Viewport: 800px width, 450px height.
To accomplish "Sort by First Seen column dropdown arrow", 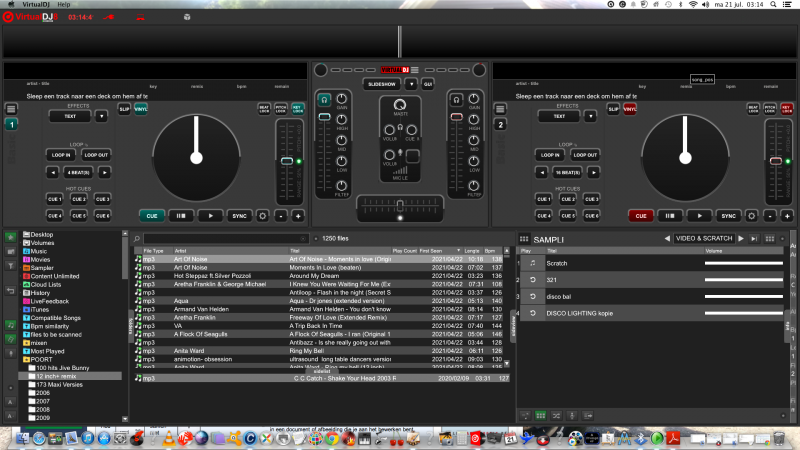I will 458,251.
